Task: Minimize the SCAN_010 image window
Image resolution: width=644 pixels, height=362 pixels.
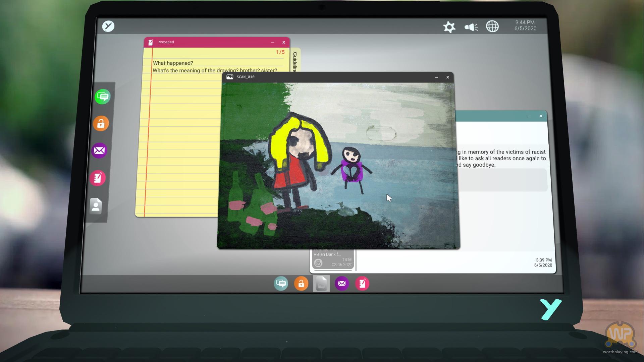Action: pos(436,77)
